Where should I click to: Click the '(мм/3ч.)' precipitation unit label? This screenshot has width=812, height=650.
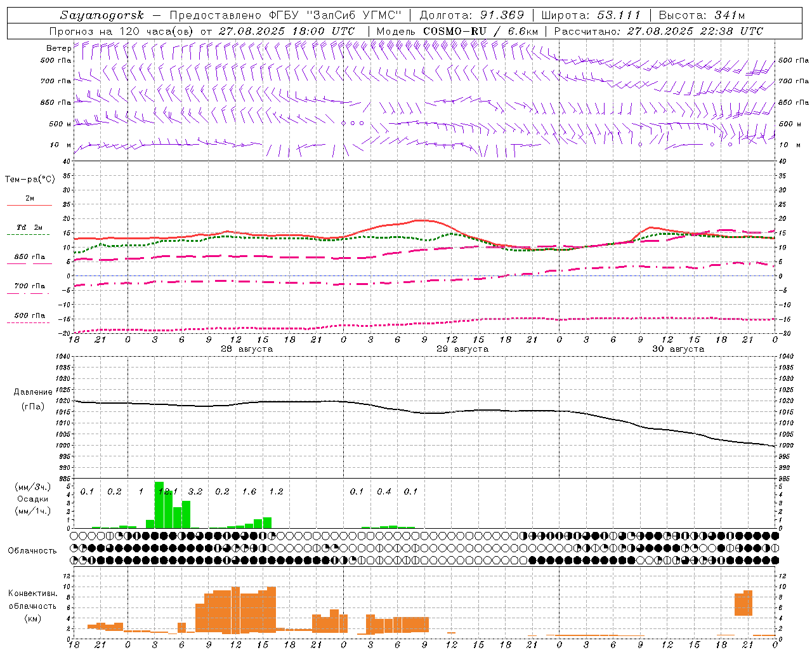[32, 487]
